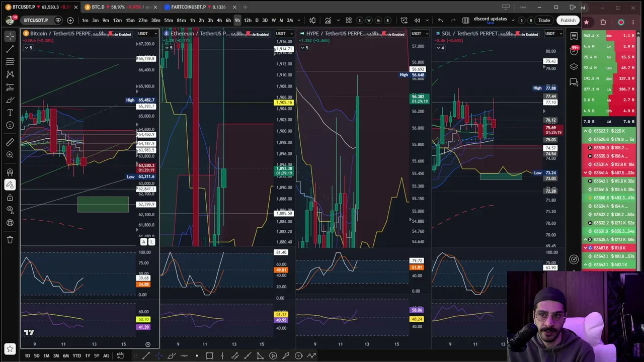Open the chat panel icon

574,82
